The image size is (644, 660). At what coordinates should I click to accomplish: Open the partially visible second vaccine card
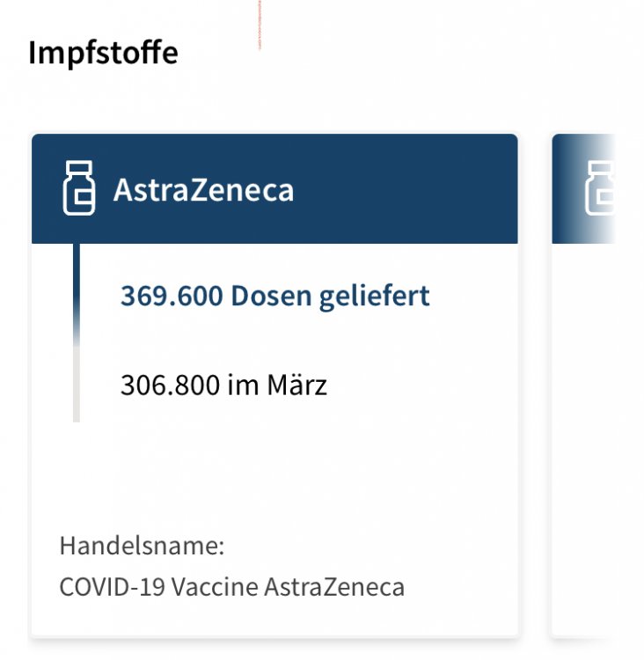click(583, 385)
